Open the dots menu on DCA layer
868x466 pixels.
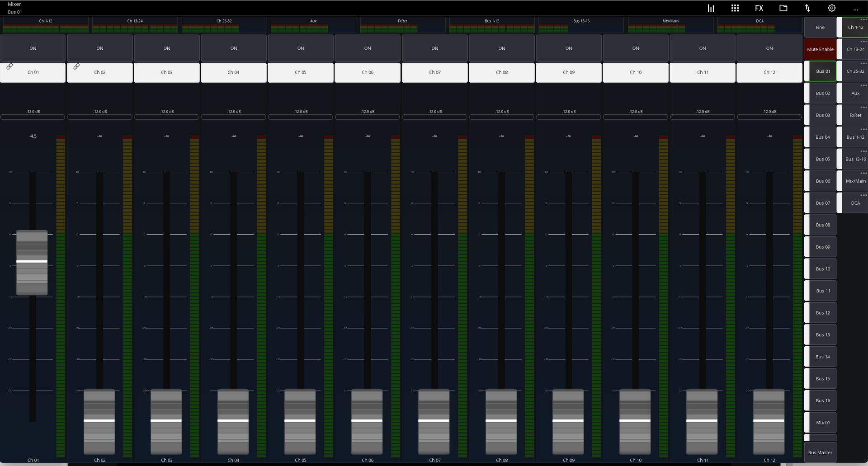tap(863, 195)
